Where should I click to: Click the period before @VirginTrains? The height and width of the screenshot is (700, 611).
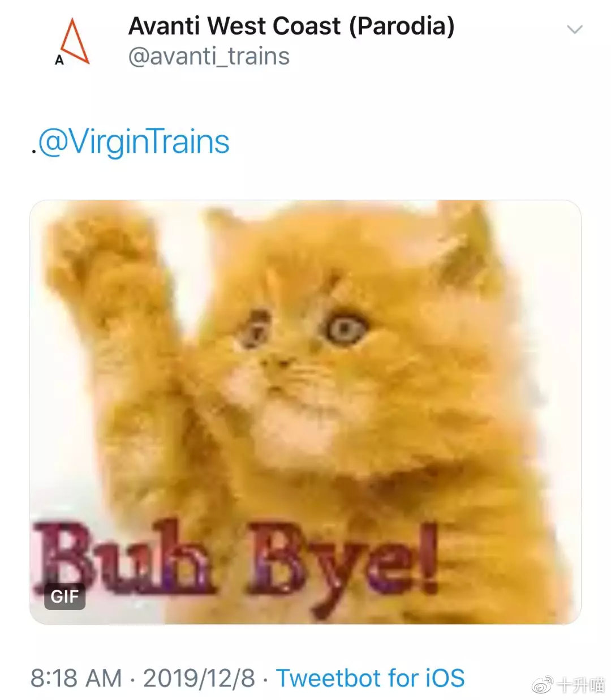click(x=34, y=152)
